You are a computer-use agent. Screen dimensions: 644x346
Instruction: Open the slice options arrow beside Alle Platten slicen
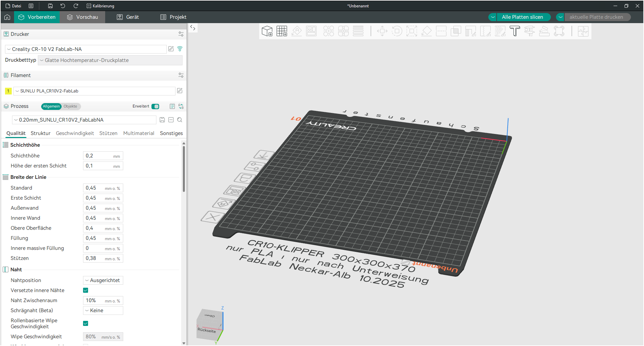[x=493, y=17]
